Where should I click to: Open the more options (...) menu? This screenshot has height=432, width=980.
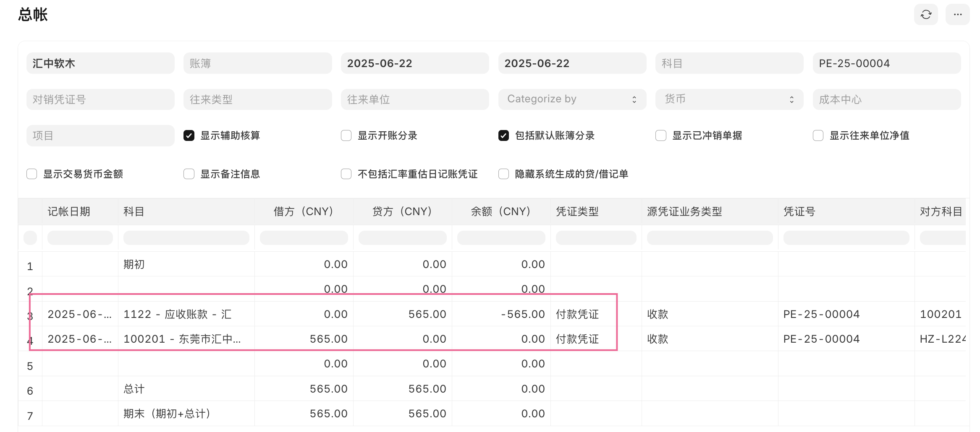(x=957, y=14)
